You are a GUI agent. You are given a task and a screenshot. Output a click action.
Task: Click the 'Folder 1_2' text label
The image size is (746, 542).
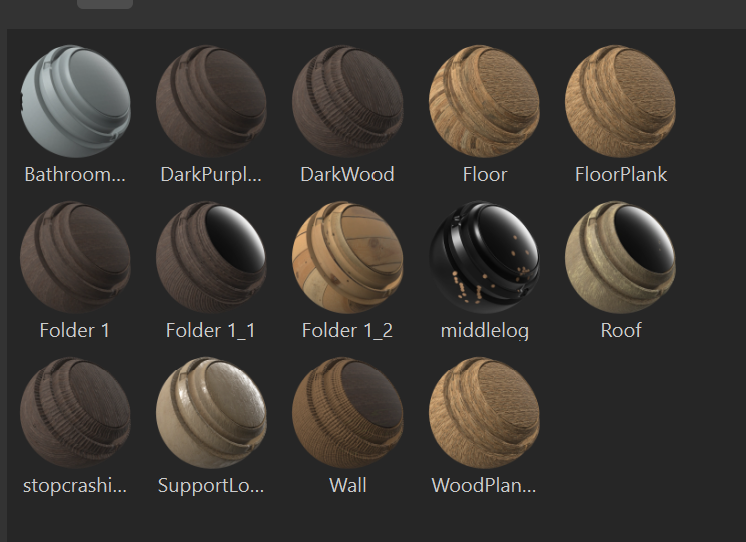point(347,330)
